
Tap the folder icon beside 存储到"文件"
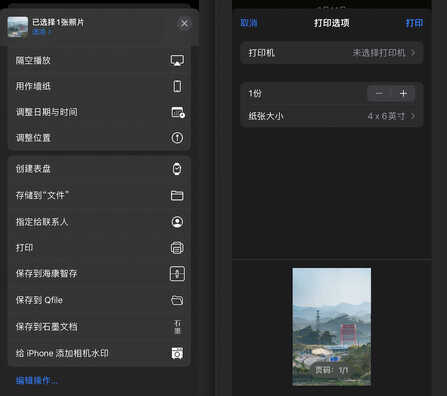click(x=177, y=195)
